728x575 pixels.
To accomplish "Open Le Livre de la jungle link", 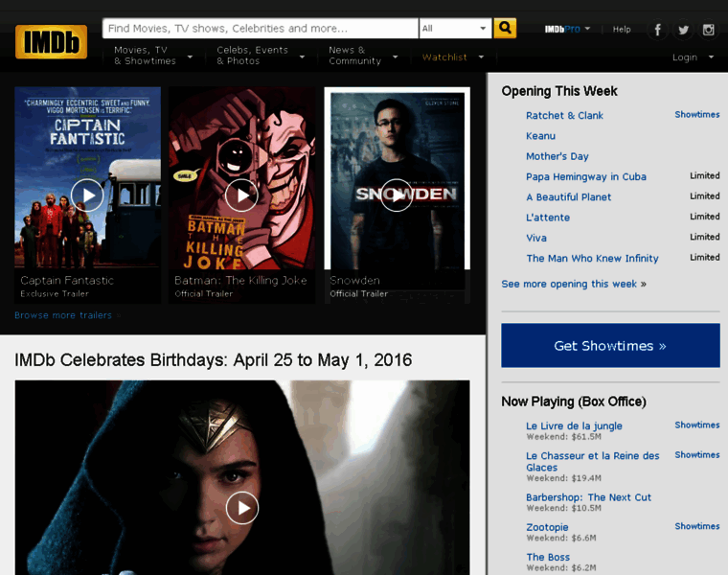I will click(574, 425).
